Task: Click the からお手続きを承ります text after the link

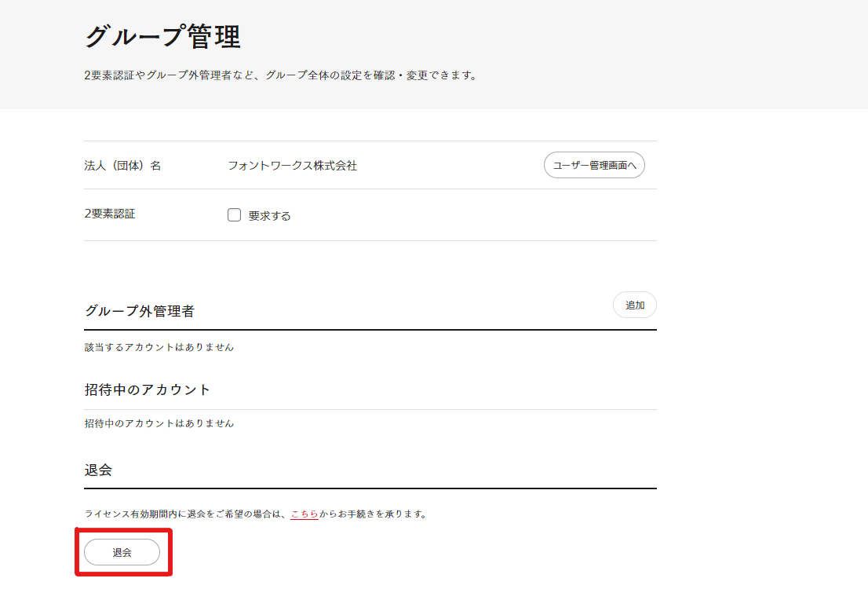Action: (373, 514)
